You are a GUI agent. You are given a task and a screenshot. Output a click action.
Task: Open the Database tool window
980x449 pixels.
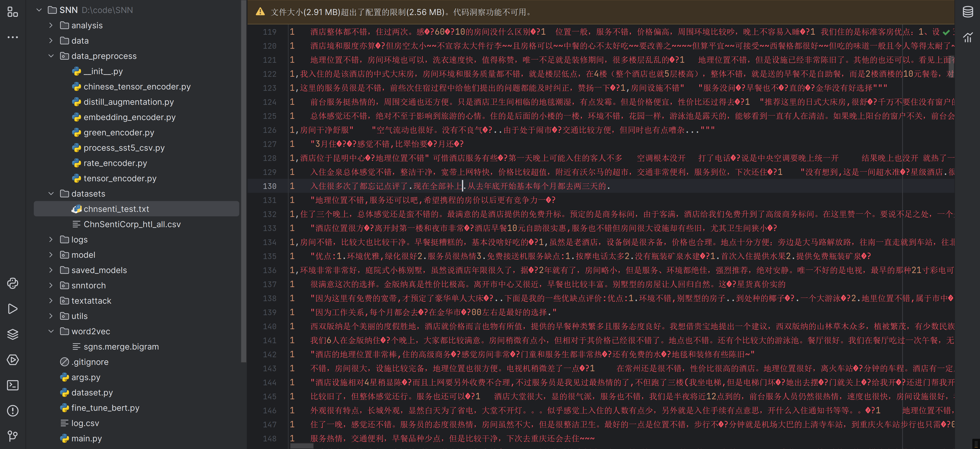point(967,12)
